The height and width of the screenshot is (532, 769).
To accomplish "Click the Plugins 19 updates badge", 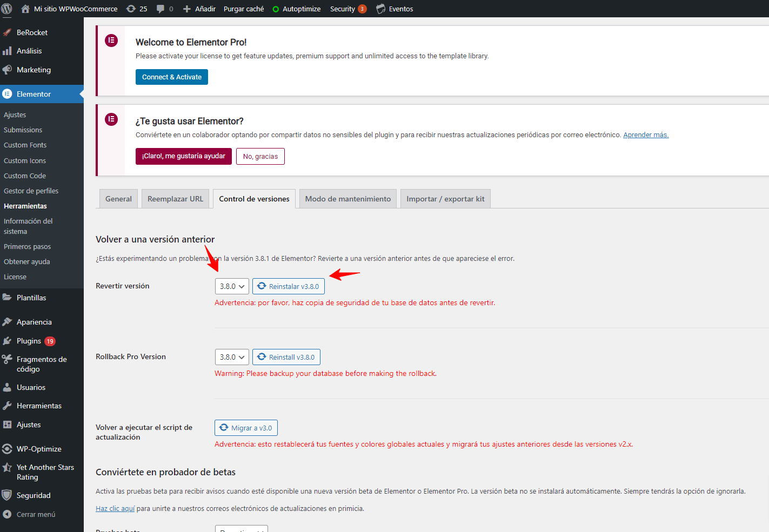I will click(x=50, y=341).
